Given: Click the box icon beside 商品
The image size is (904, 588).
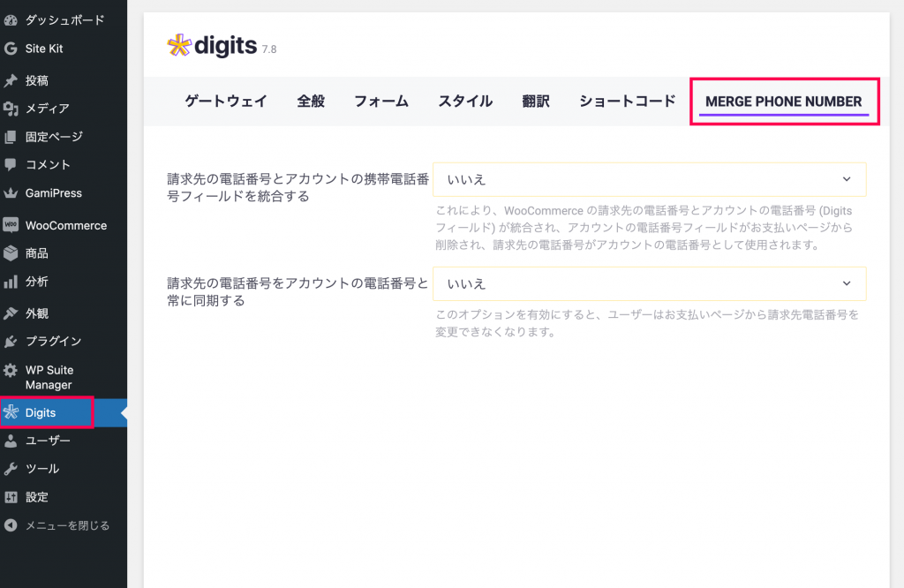Looking at the screenshot, I should [x=11, y=253].
